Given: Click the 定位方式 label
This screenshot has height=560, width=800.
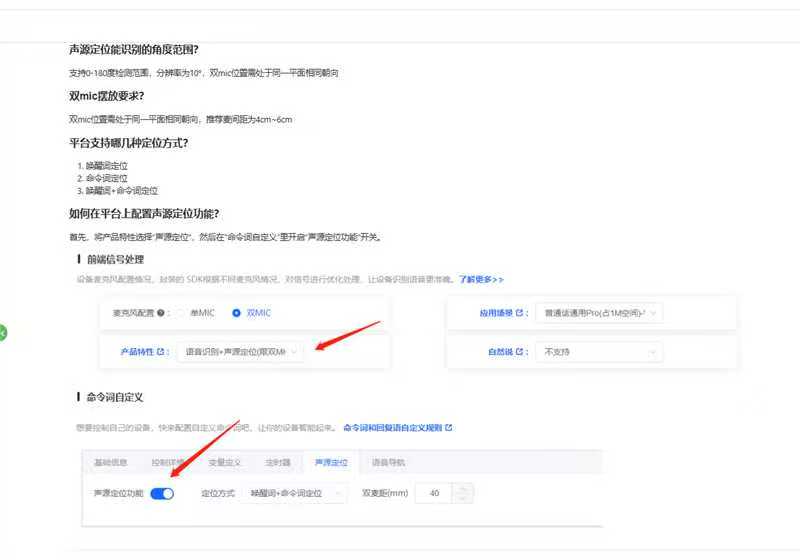Looking at the screenshot, I should (x=218, y=493).
